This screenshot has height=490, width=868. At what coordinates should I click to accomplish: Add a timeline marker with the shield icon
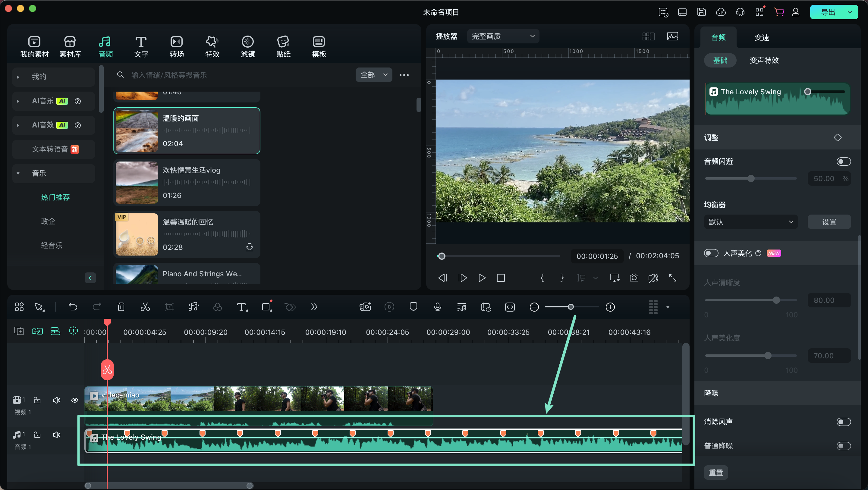(414, 307)
